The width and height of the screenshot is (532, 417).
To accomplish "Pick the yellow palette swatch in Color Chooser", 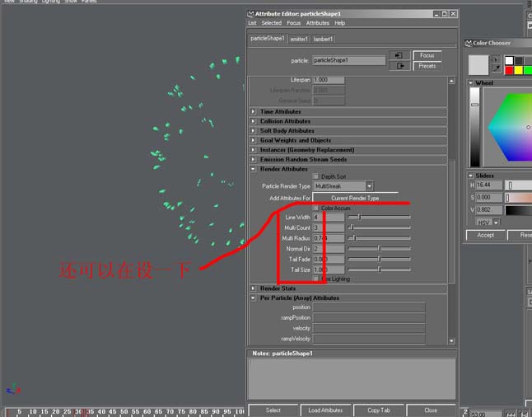I will pyautogui.click(x=519, y=70).
